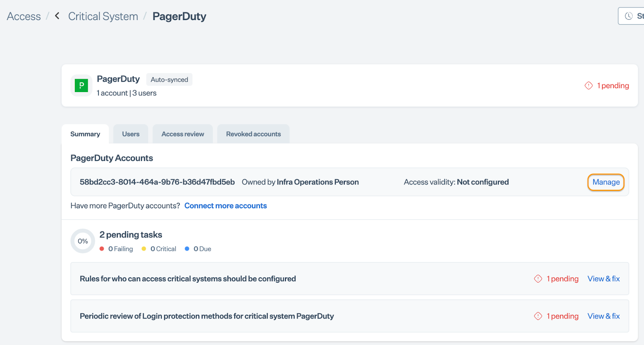The height and width of the screenshot is (345, 644).
Task: Click the partially visible top-right button
Action: 631,16
